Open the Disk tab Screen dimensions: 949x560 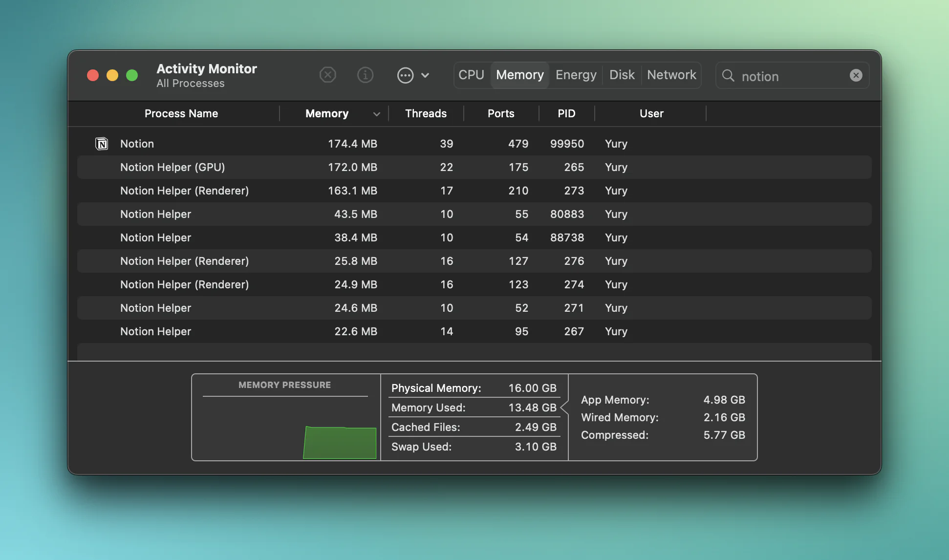point(622,75)
